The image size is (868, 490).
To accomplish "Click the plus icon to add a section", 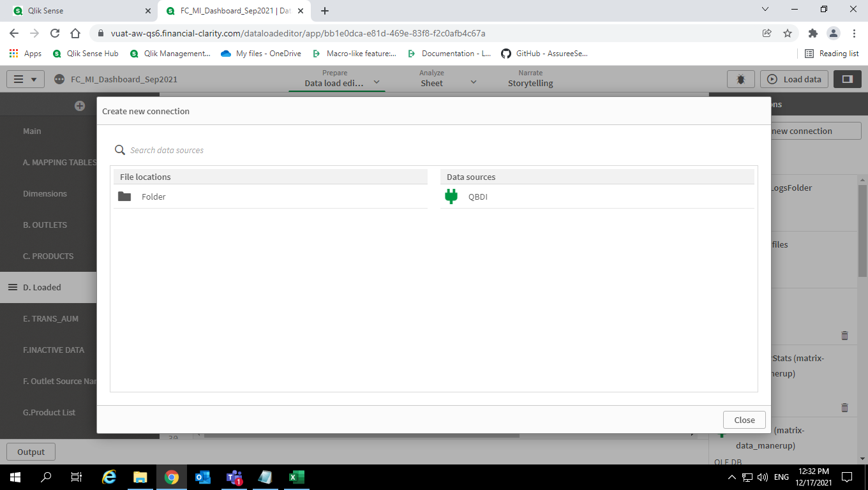I will [79, 105].
